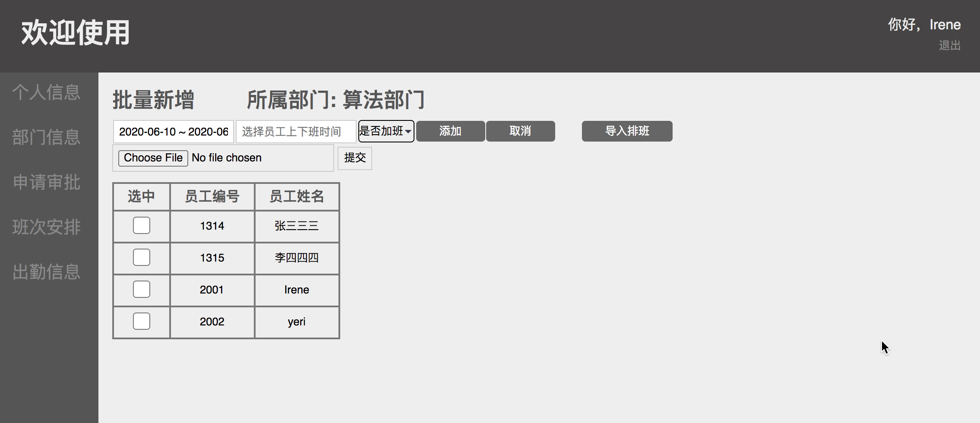Open the 班次安排 sidebar section
Screen dimensions: 980x423
point(47,227)
